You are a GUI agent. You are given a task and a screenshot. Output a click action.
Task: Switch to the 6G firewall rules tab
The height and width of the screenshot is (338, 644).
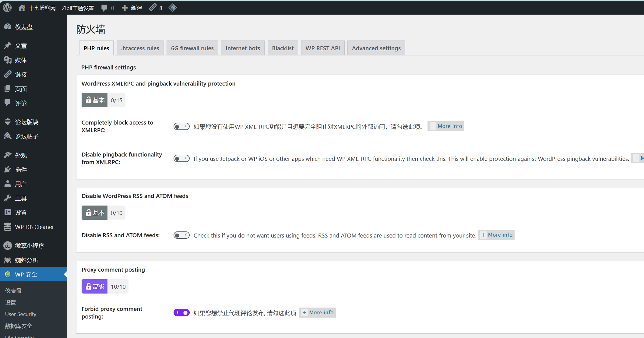[192, 48]
